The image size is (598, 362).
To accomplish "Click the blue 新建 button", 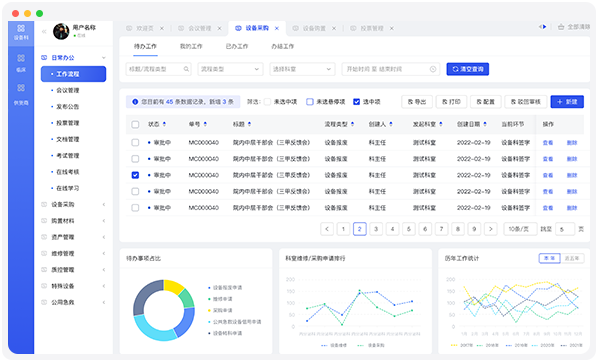I will click(x=567, y=102).
